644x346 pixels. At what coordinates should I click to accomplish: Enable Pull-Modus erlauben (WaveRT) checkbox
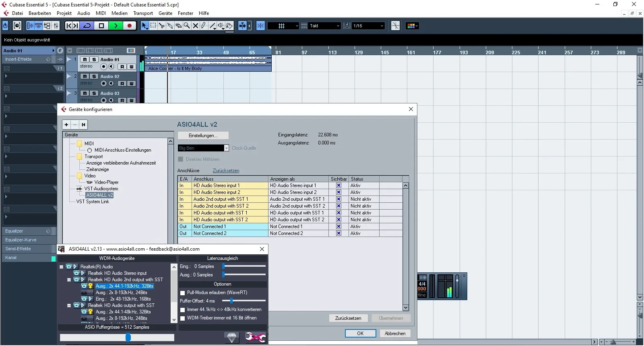point(182,293)
